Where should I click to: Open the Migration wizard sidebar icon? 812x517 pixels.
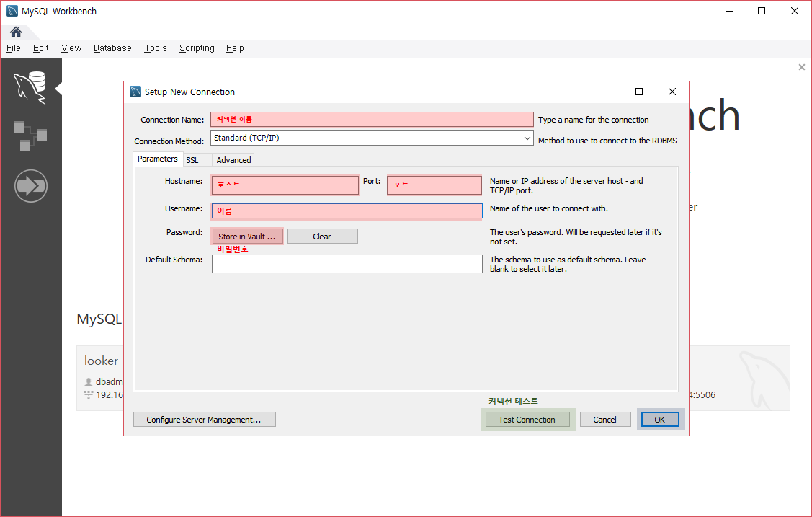pyautogui.click(x=30, y=185)
